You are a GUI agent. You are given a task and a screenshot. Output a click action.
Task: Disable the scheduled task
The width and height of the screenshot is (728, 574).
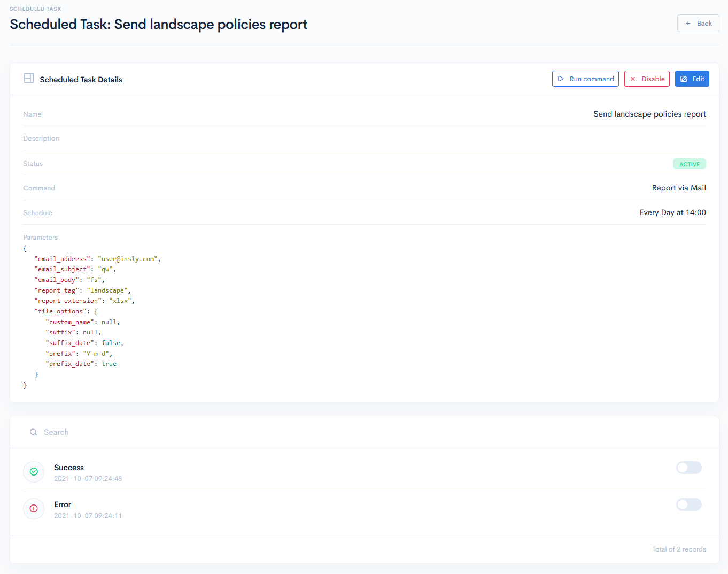(x=647, y=79)
